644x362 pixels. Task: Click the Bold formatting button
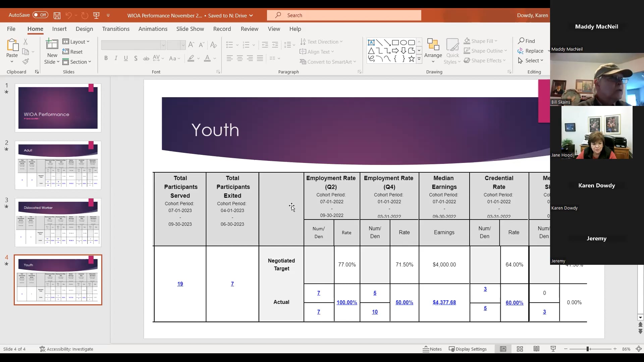[106, 58]
